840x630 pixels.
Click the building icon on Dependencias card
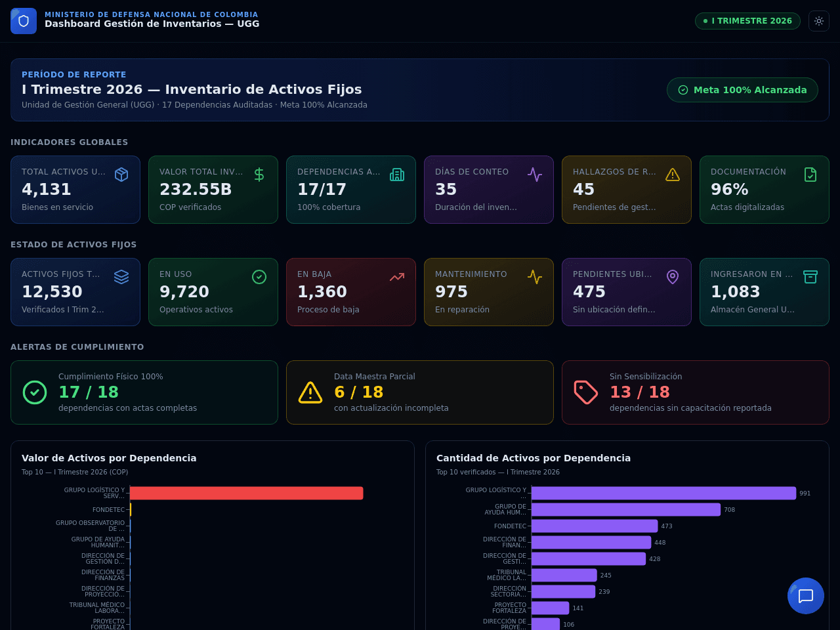(x=397, y=175)
